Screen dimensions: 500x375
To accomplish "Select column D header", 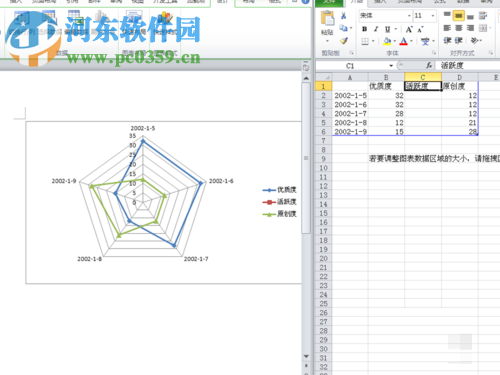I will click(x=460, y=77).
